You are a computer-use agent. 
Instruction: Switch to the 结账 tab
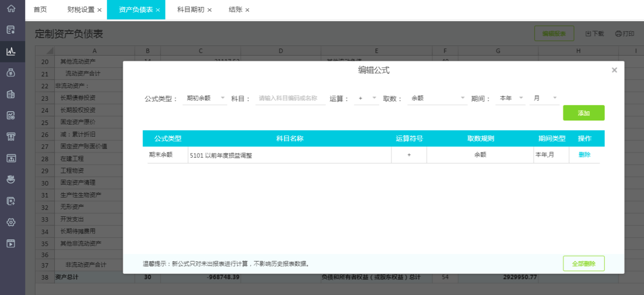(235, 10)
